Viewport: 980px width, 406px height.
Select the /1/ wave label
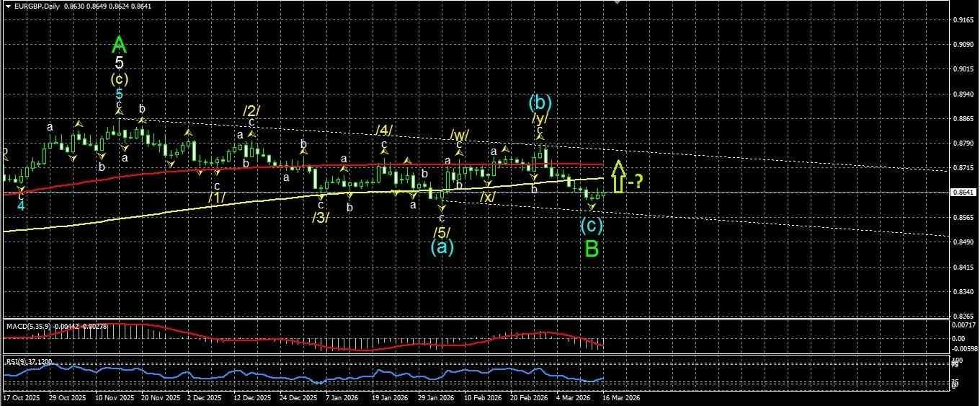coord(218,197)
